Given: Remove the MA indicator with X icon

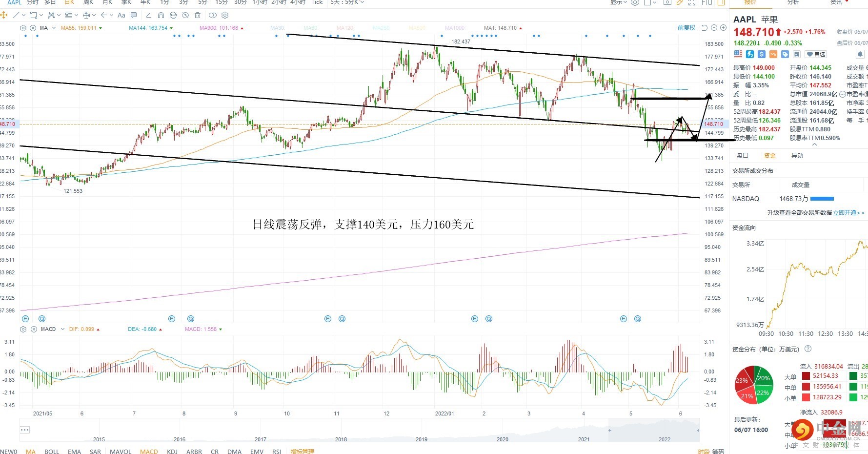Looking at the screenshot, I should (33, 28).
